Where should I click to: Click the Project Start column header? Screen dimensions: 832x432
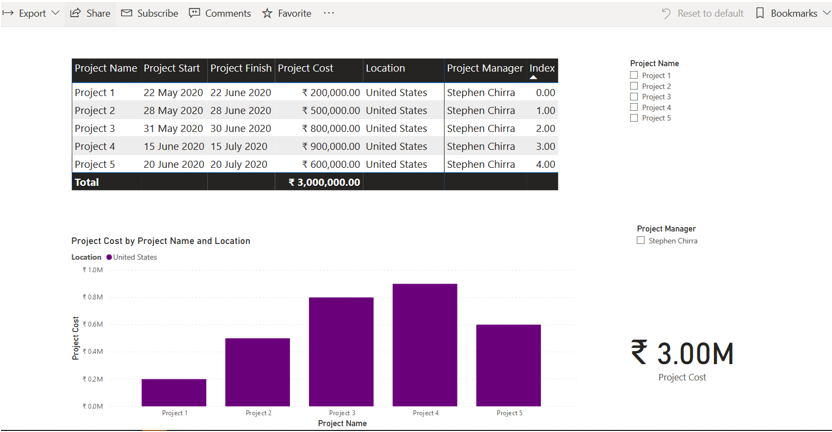pyautogui.click(x=171, y=68)
